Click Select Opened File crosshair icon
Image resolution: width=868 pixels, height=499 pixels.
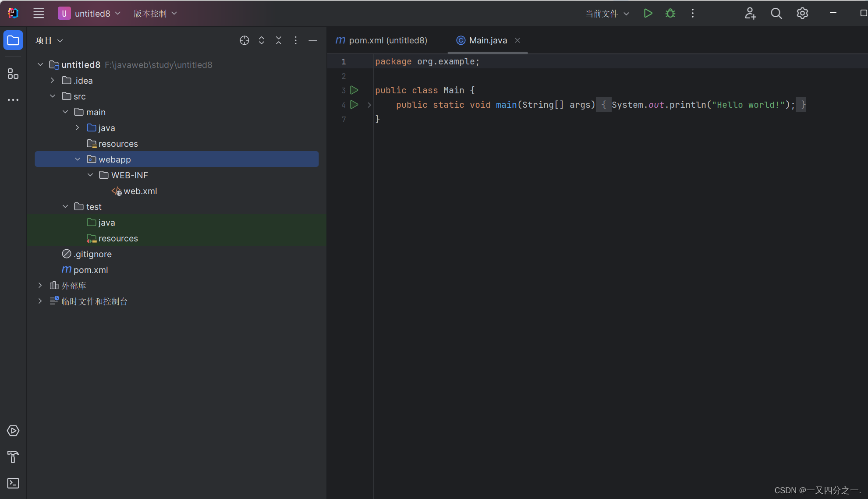(244, 40)
